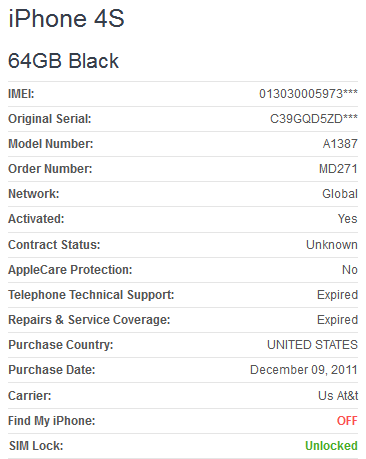Click the purchase date December 09, 2011
Image resolution: width=366 pixels, height=459 pixels.
[x=304, y=370]
